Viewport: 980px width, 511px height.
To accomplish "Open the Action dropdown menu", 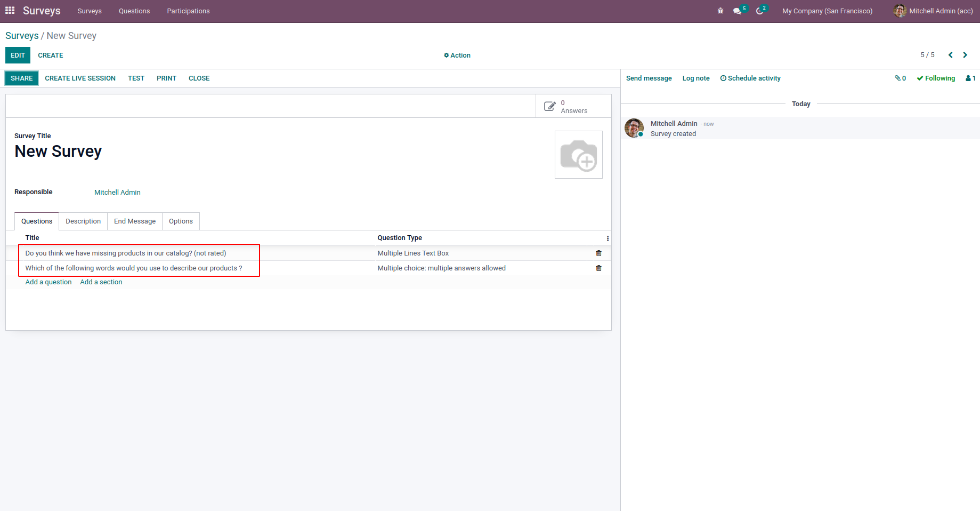I will 457,55.
